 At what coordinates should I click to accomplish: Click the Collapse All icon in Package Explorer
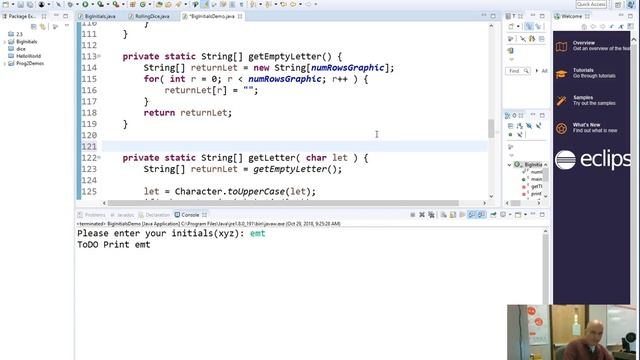click(x=33, y=27)
